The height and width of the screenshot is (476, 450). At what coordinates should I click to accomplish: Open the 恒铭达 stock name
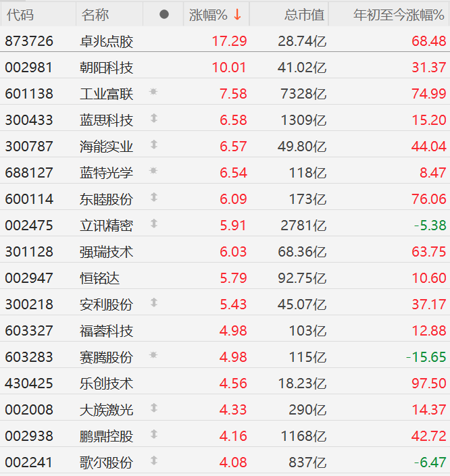100,278
